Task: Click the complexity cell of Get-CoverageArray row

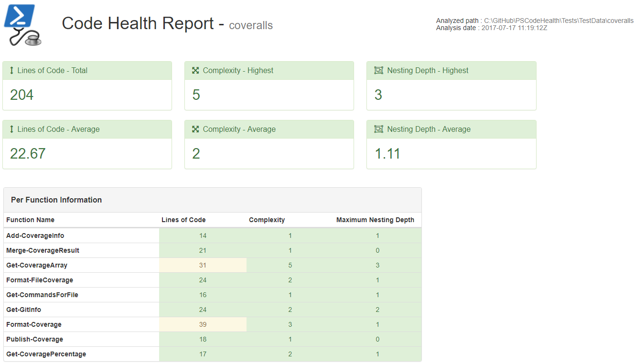Action: tap(290, 265)
